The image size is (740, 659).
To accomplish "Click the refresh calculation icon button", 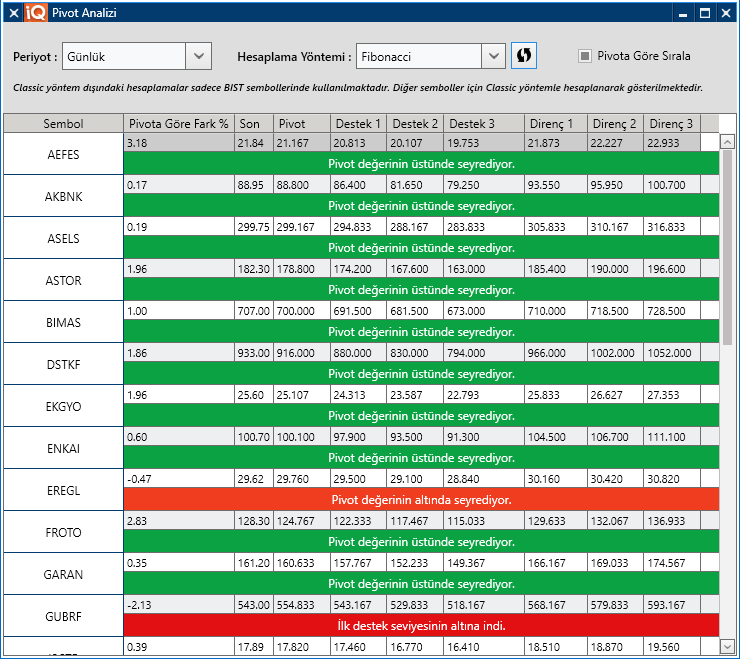I will (x=524, y=56).
